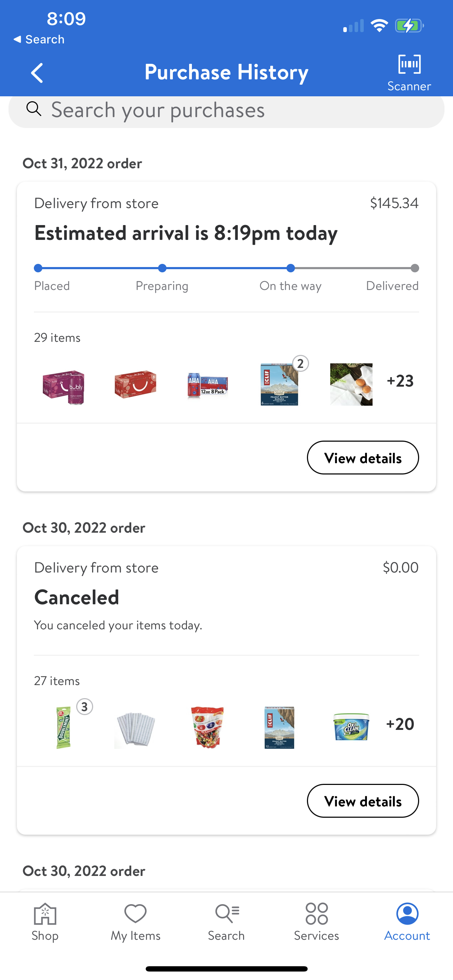Screen dimensions: 453x980
Task: Return to Search app via status bar
Action: coord(39,39)
